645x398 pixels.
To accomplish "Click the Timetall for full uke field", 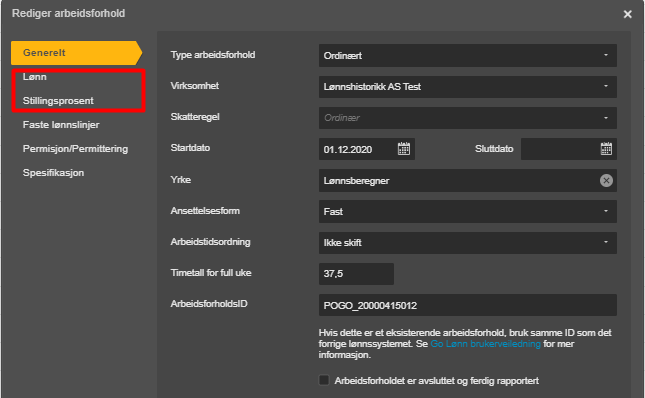I will [356, 274].
